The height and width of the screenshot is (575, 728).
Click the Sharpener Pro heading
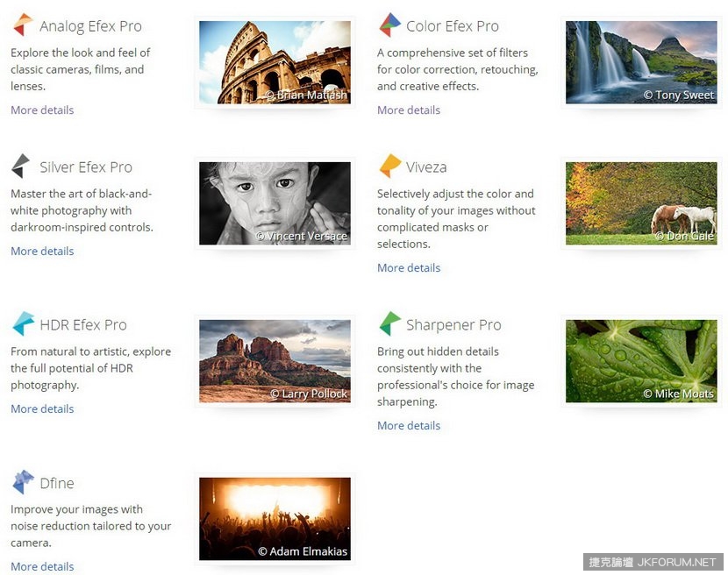453,325
